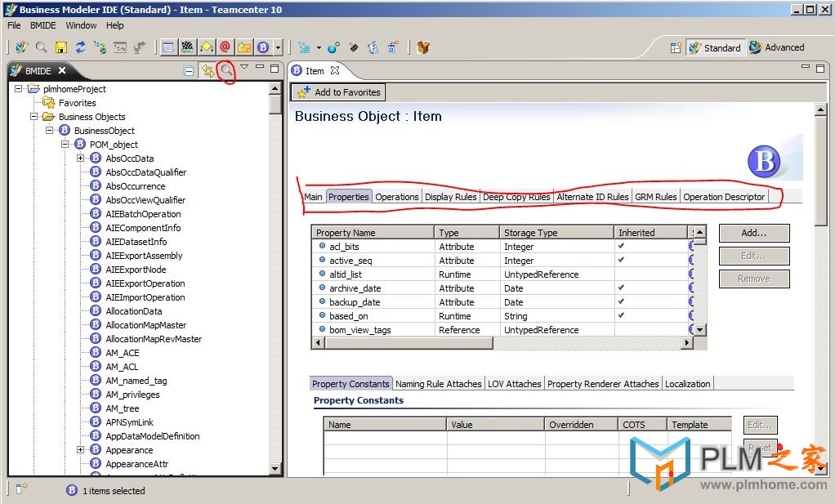Click the tree-with-globe deploy toolbar icon
835x504 pixels.
[x=100, y=47]
